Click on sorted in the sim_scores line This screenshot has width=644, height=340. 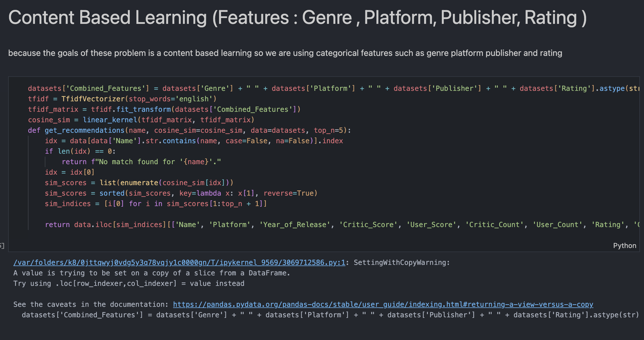point(112,193)
